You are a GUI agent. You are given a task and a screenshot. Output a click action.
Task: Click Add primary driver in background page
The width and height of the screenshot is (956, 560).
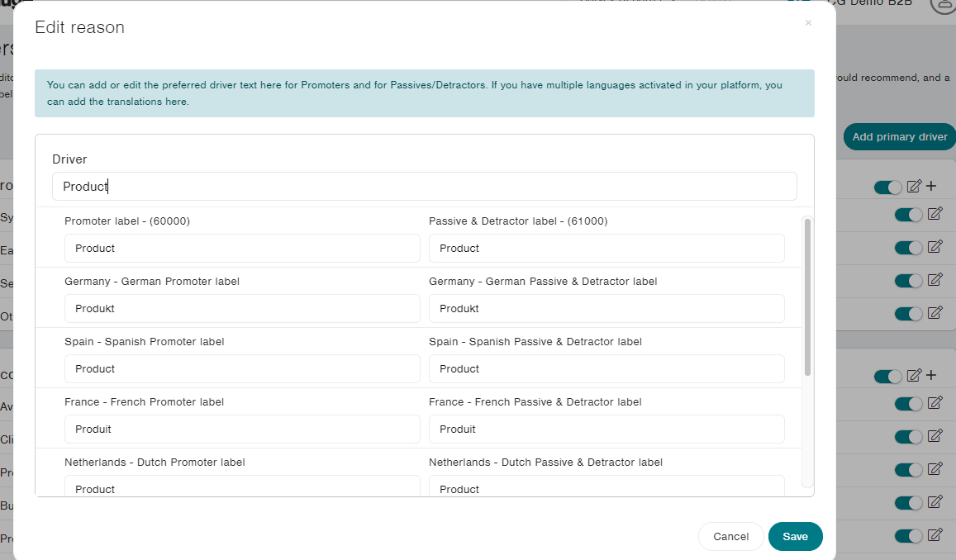click(x=899, y=137)
